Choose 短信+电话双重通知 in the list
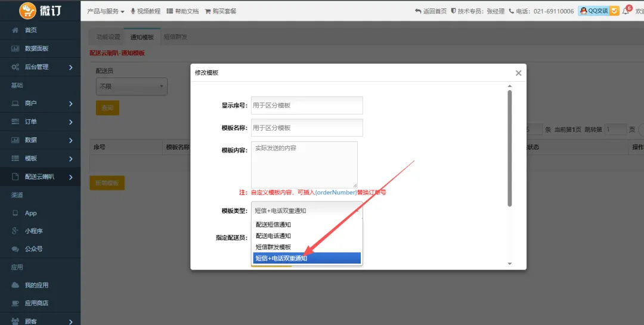 (x=307, y=258)
